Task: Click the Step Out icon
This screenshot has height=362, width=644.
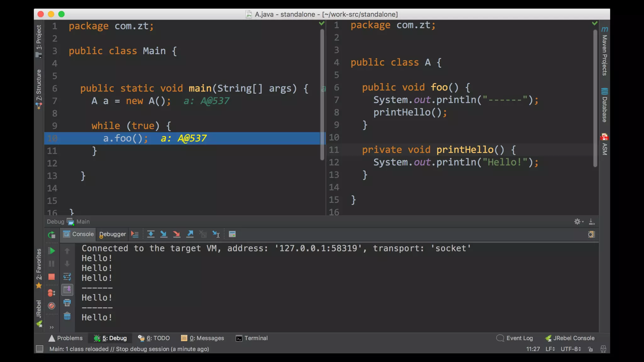Action: [190, 234]
